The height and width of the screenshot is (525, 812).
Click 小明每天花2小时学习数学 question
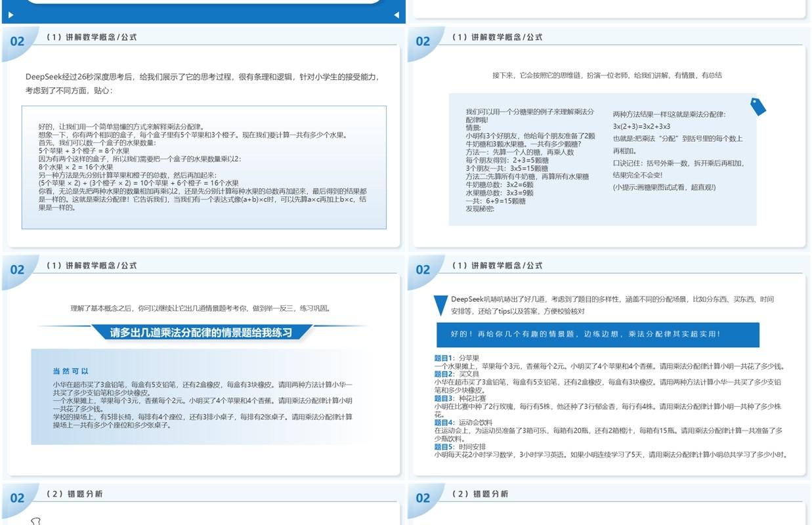(610, 455)
